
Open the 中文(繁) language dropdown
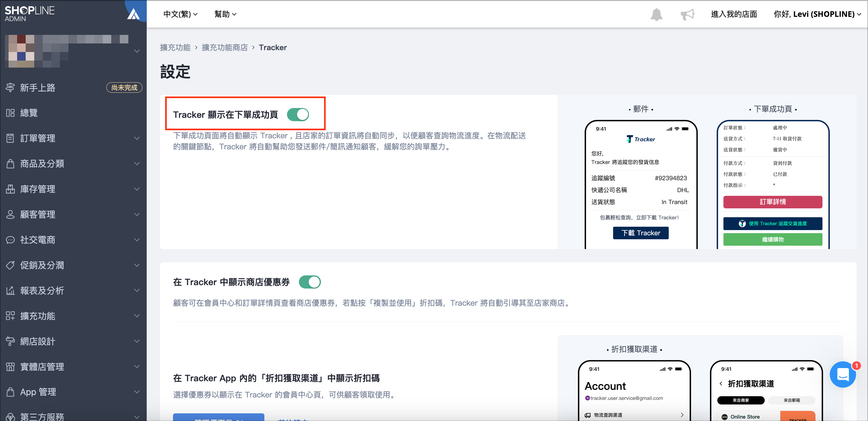click(x=180, y=14)
